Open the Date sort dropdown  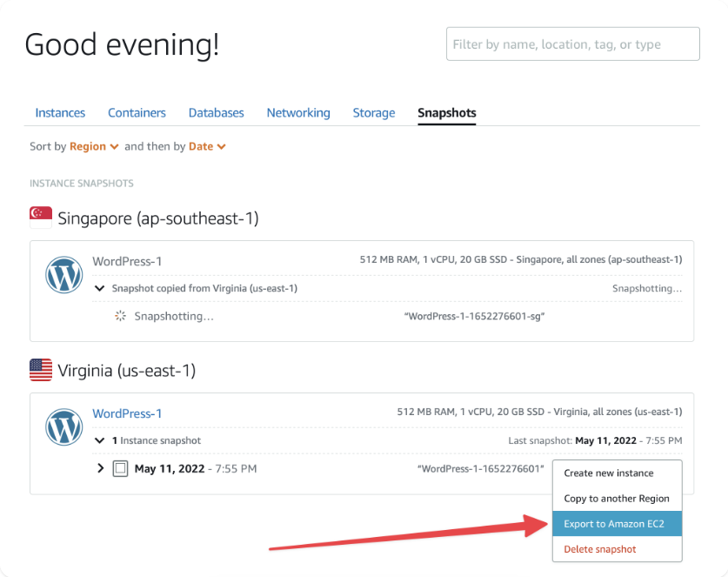click(207, 146)
